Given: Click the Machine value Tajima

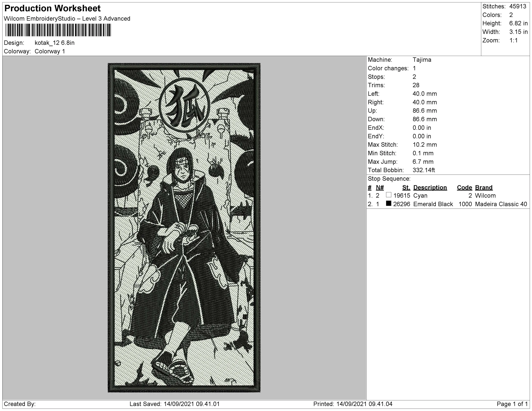Looking at the screenshot, I should [422, 60].
